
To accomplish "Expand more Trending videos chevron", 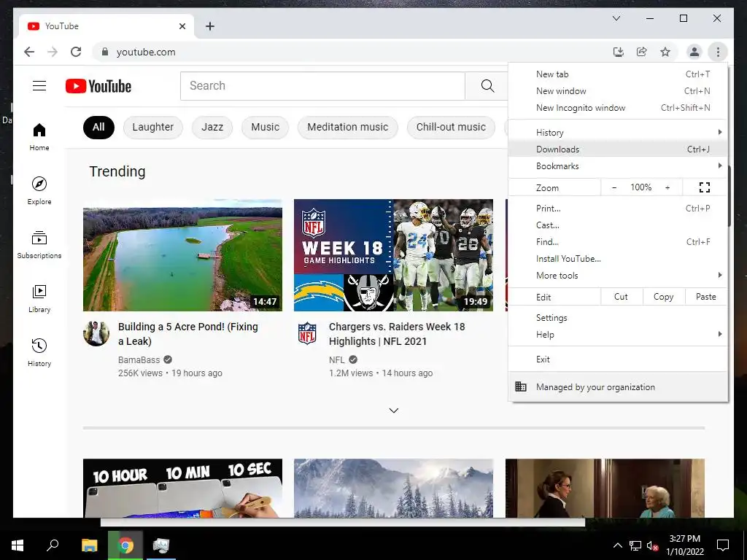I will [393, 411].
